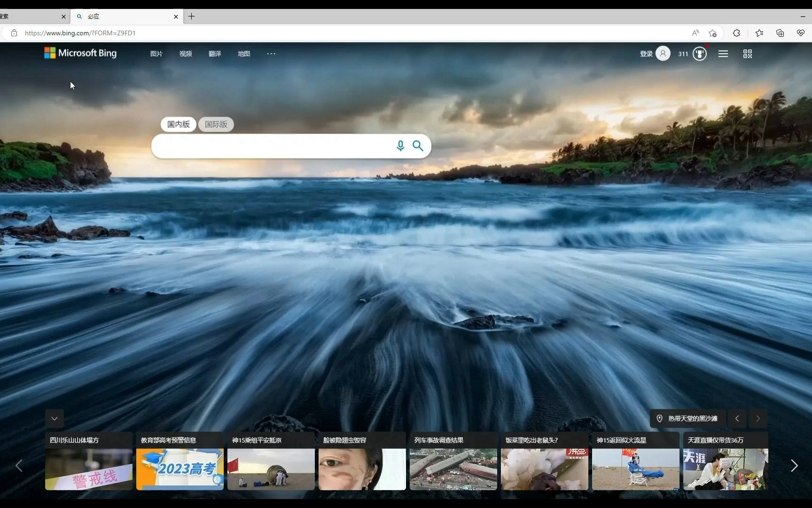Viewport: 812px width, 508px height.
Task: Open the 教育部高考预警信息 news card
Action: (180, 461)
